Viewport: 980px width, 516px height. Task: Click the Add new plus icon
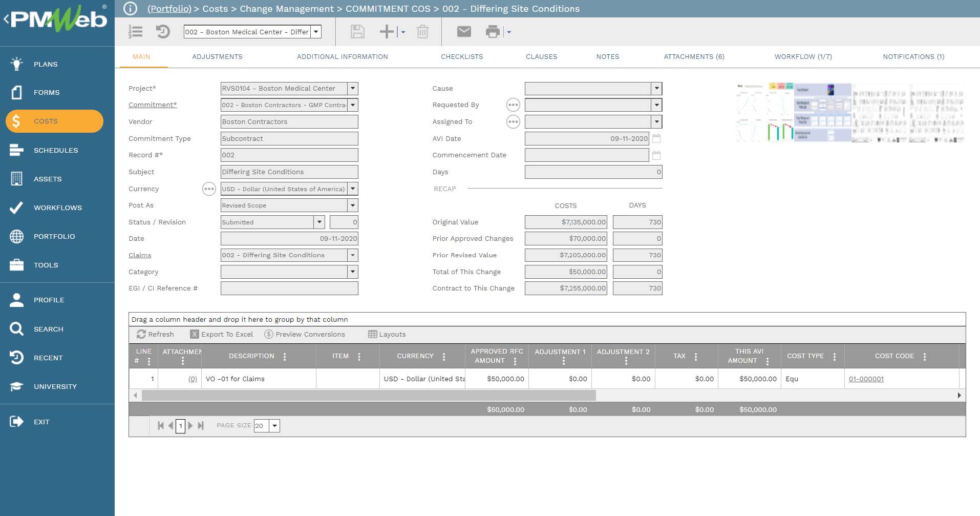tap(387, 32)
